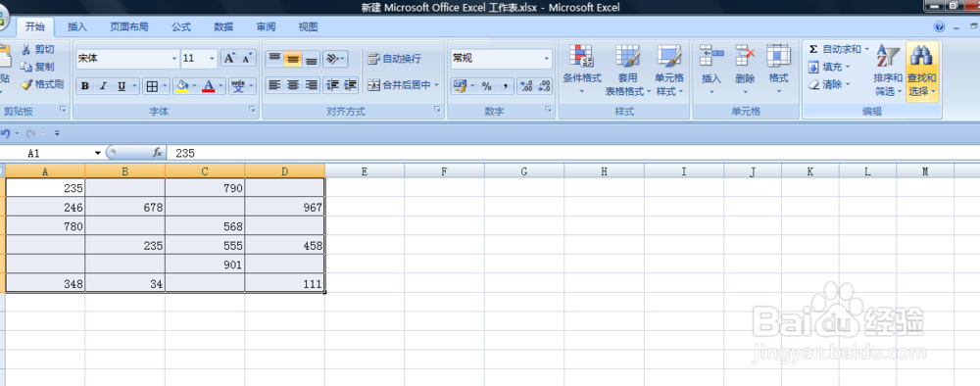
Task: Click the Decrease Indent icon
Action: [x=333, y=85]
